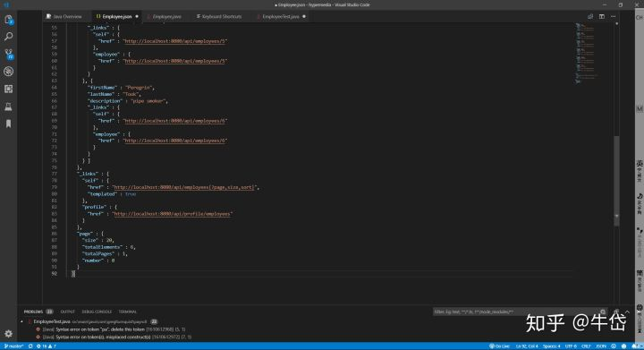The width and height of the screenshot is (644, 350).
Task: Click the master branch in status bar
Action: point(13,346)
